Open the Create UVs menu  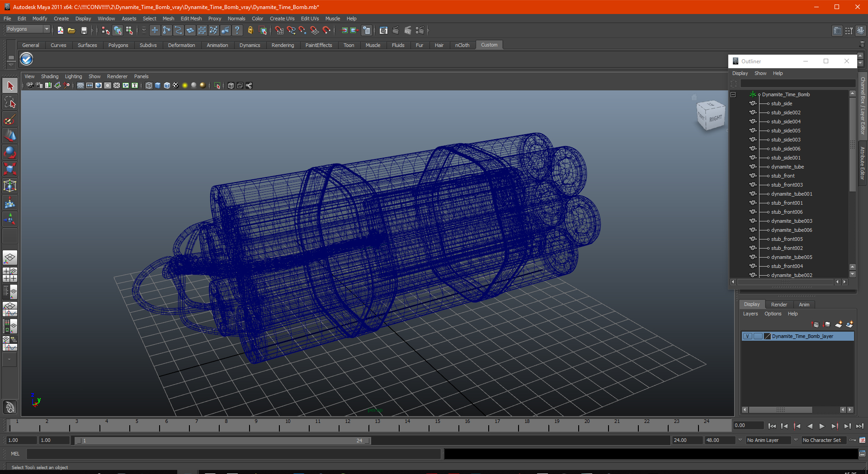[282, 19]
